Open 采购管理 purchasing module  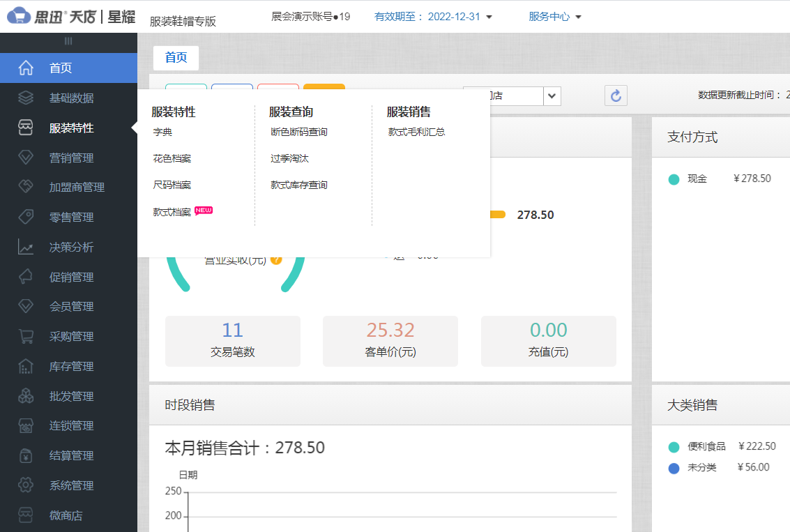click(x=26, y=336)
